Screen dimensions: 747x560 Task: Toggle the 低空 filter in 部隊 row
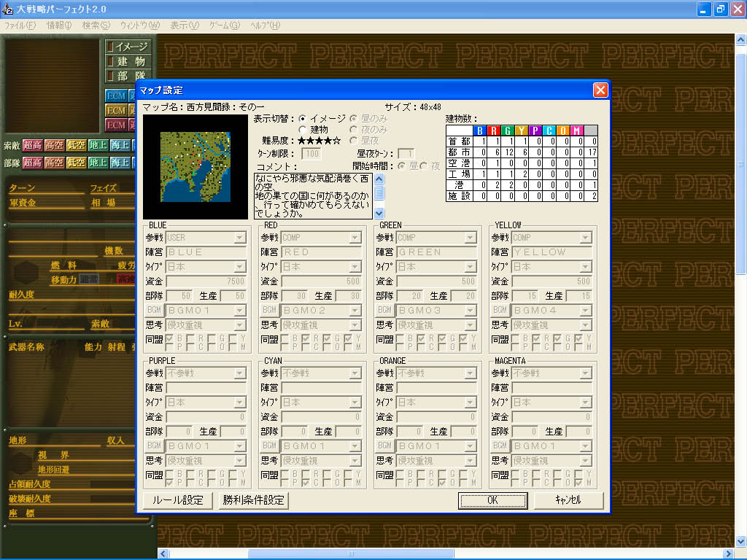[76, 163]
